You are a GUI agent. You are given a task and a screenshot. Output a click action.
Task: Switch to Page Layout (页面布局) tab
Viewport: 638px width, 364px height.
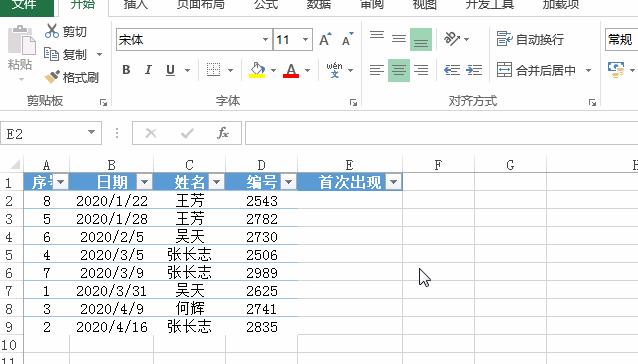[201, 6]
